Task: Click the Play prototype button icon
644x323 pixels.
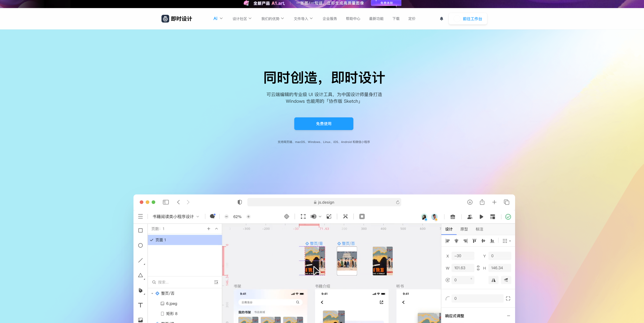Action: [x=481, y=217]
